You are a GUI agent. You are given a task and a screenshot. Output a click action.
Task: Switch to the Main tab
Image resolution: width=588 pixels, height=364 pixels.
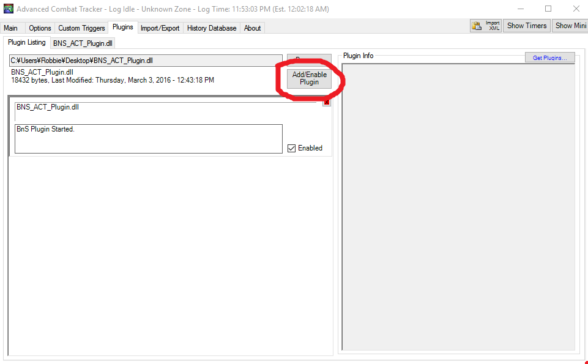point(12,28)
